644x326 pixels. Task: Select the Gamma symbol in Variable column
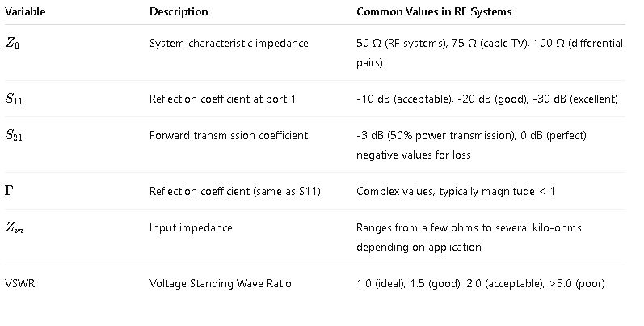click(11, 191)
